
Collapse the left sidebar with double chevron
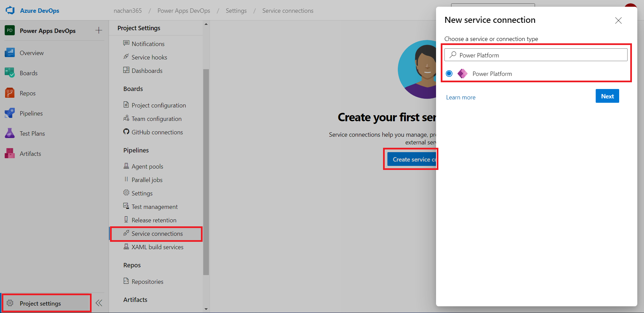99,303
